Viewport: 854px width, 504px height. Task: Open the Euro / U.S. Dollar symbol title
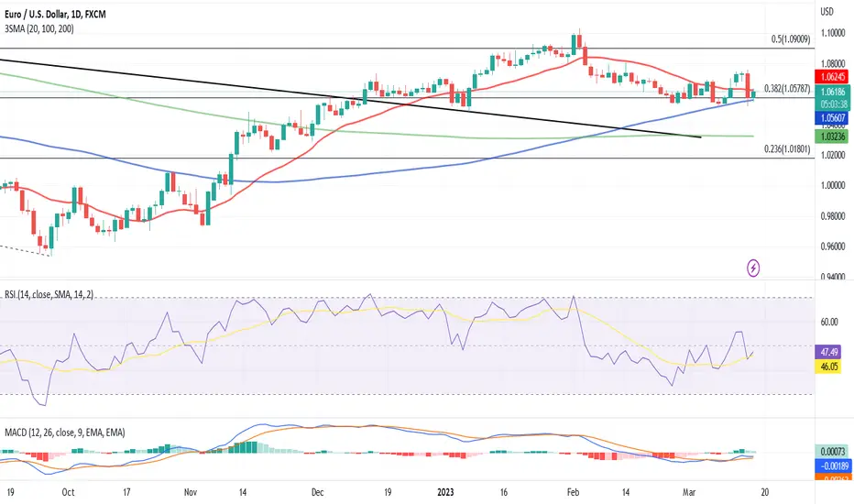[55, 14]
